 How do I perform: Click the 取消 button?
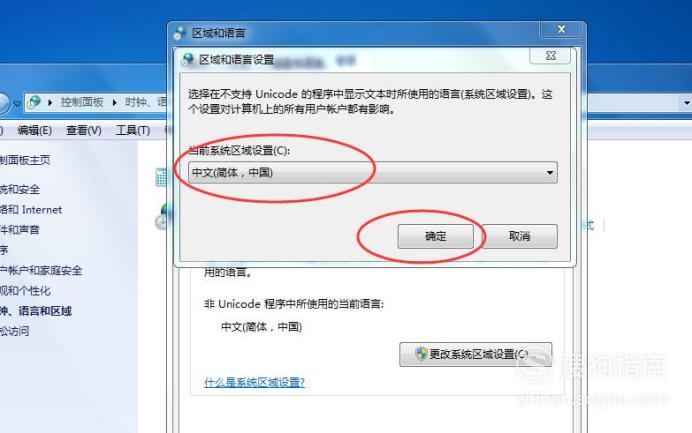519,236
